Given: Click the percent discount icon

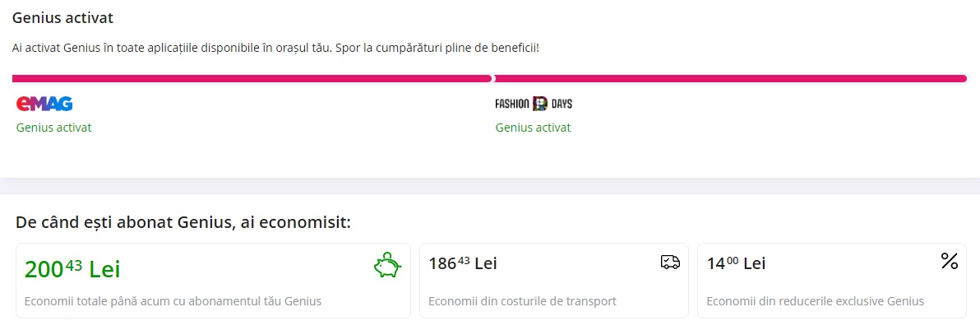Looking at the screenshot, I should tap(949, 261).
